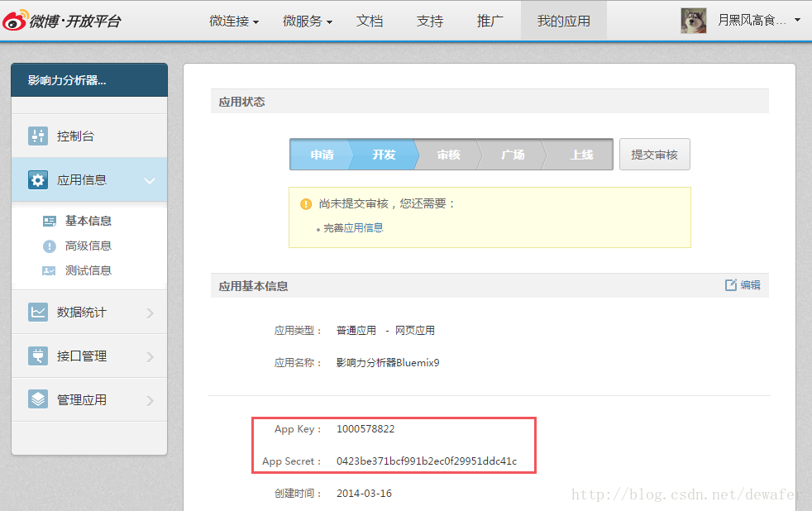This screenshot has width=812, height=511.
Task: Click the Weibo eye logo icon
Action: coord(15,21)
